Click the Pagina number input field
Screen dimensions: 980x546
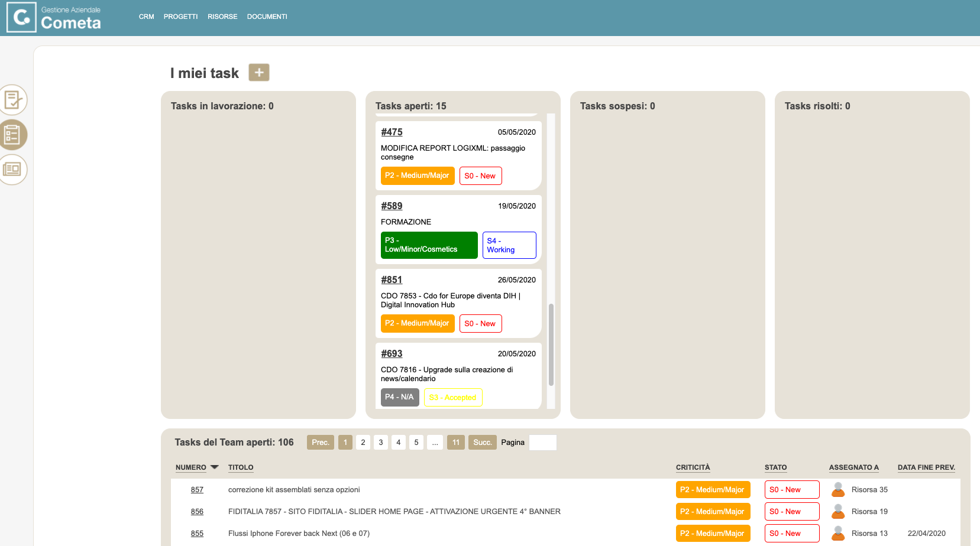542,443
